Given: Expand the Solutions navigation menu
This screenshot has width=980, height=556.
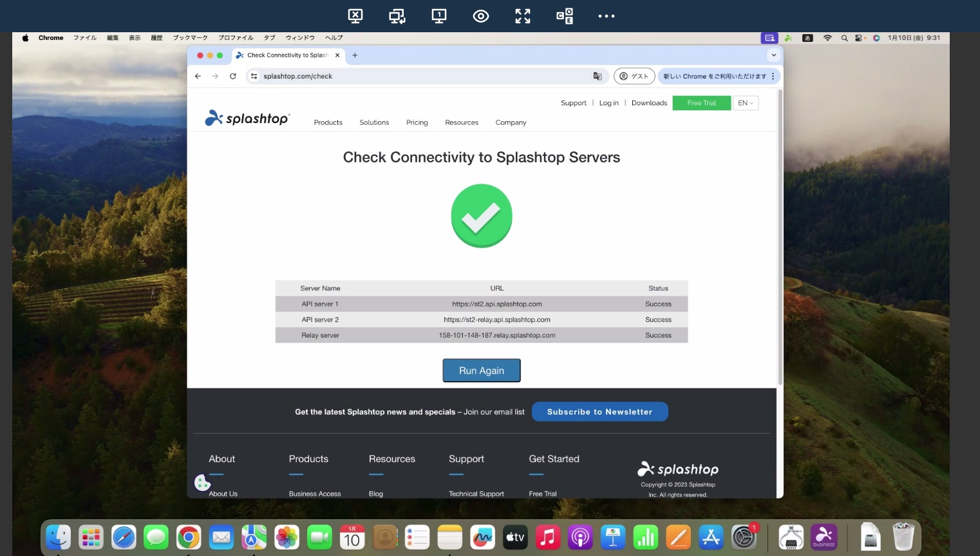Looking at the screenshot, I should [374, 122].
